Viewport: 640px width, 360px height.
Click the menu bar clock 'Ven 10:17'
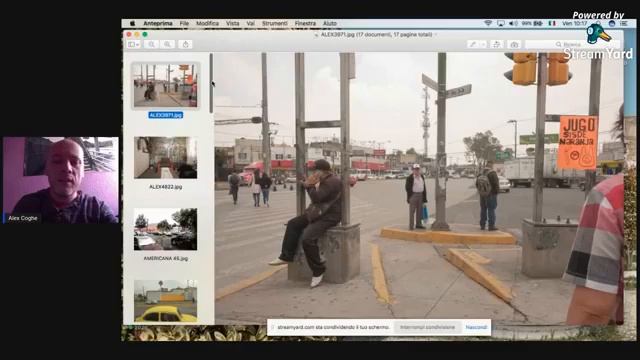[575, 24]
